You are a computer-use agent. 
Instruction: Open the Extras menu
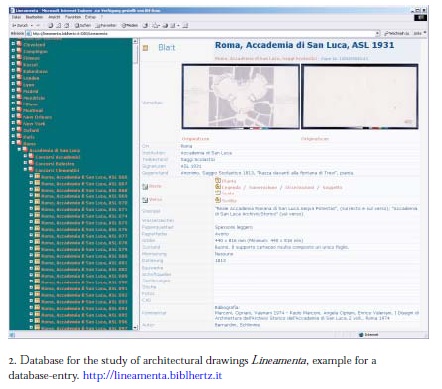point(90,17)
